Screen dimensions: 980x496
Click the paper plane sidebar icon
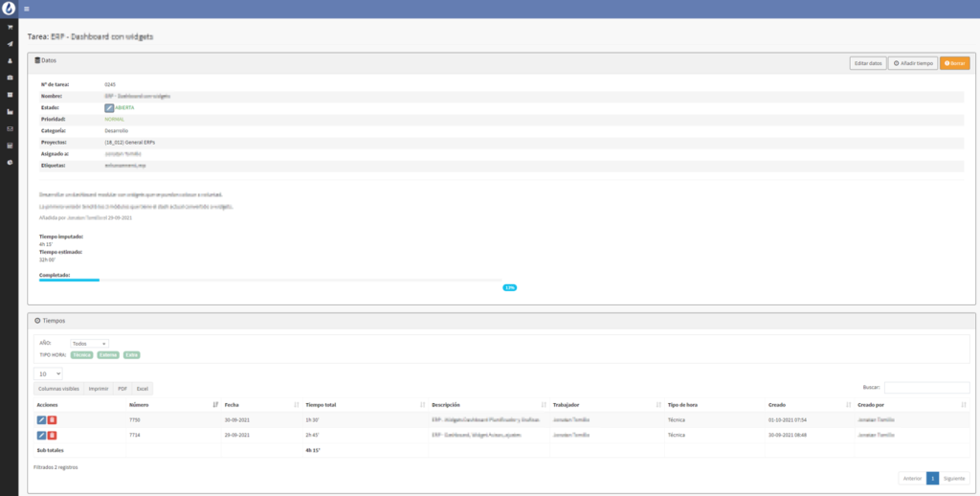pyautogui.click(x=10, y=44)
